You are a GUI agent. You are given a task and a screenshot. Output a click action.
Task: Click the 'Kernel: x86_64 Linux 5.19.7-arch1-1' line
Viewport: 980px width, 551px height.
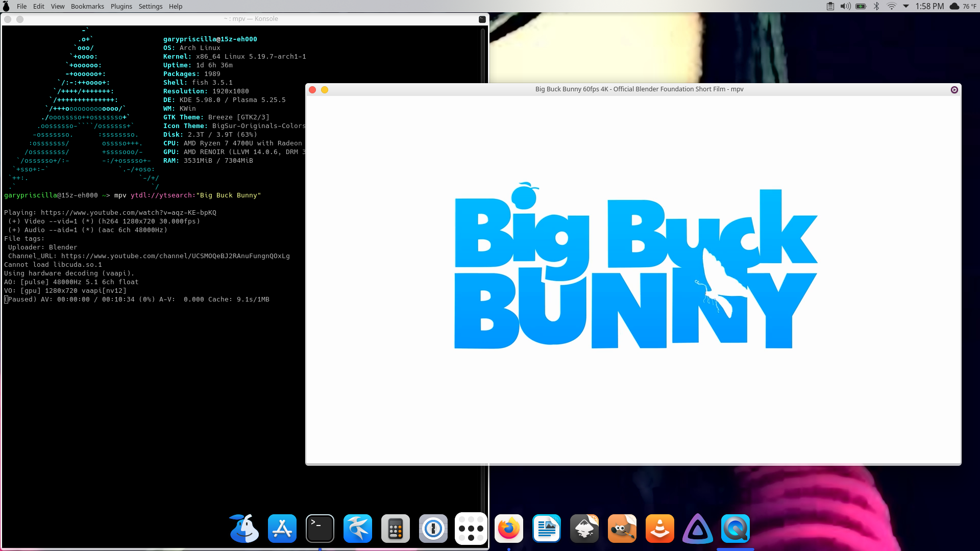point(235,57)
